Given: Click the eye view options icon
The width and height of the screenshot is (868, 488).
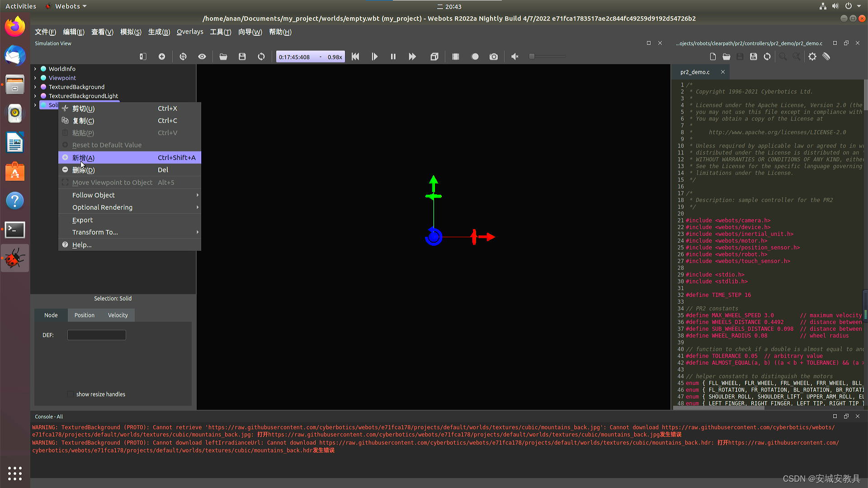Looking at the screenshot, I should tap(202, 56).
